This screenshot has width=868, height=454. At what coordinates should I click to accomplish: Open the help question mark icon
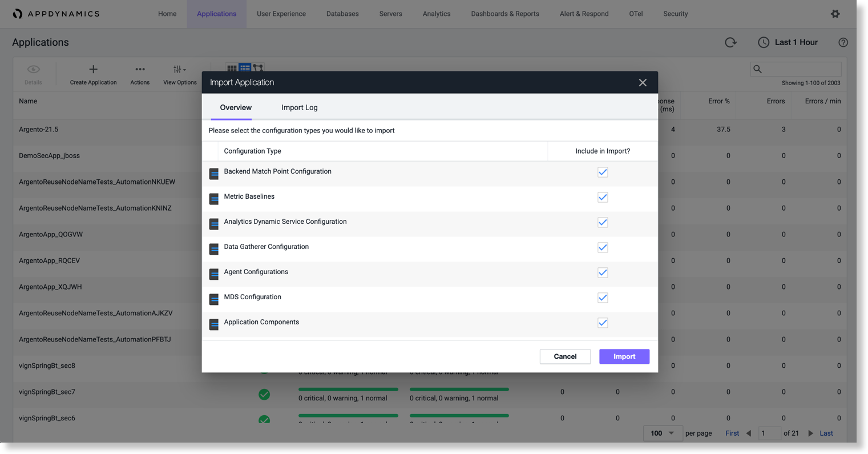click(843, 42)
